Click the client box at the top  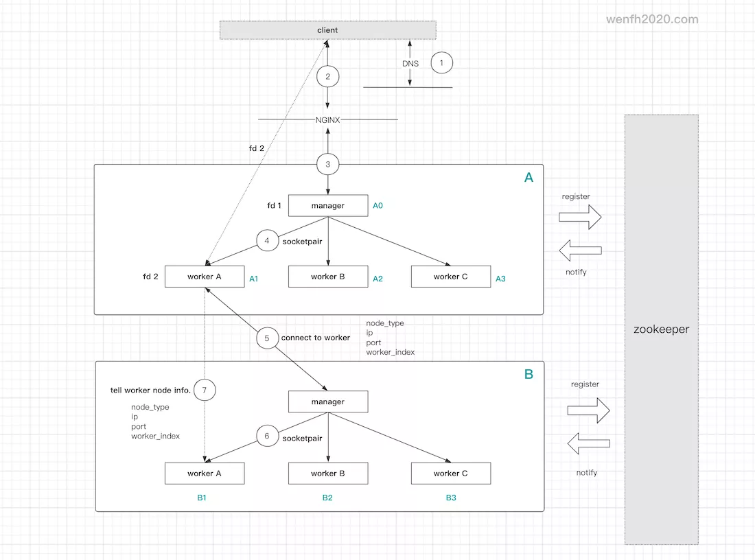coord(327,30)
